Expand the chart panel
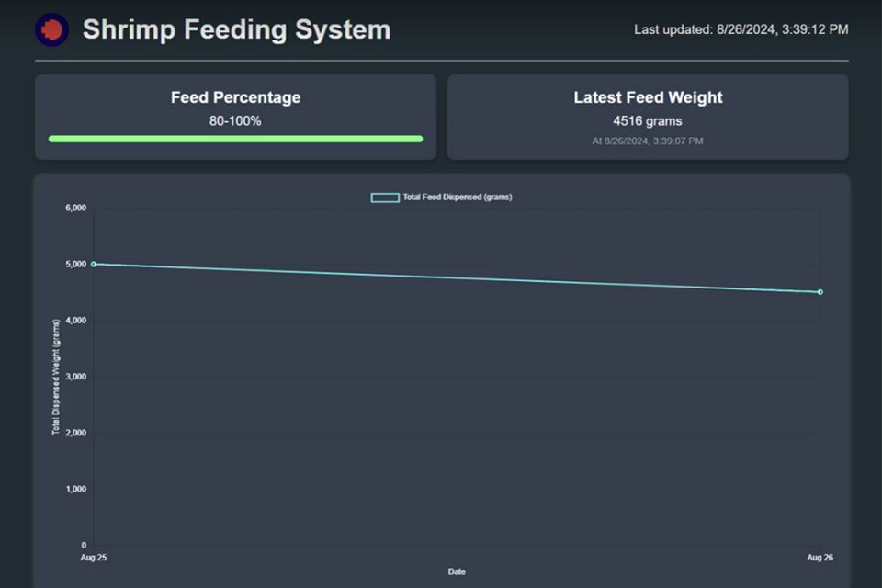The image size is (882, 588). [441, 377]
